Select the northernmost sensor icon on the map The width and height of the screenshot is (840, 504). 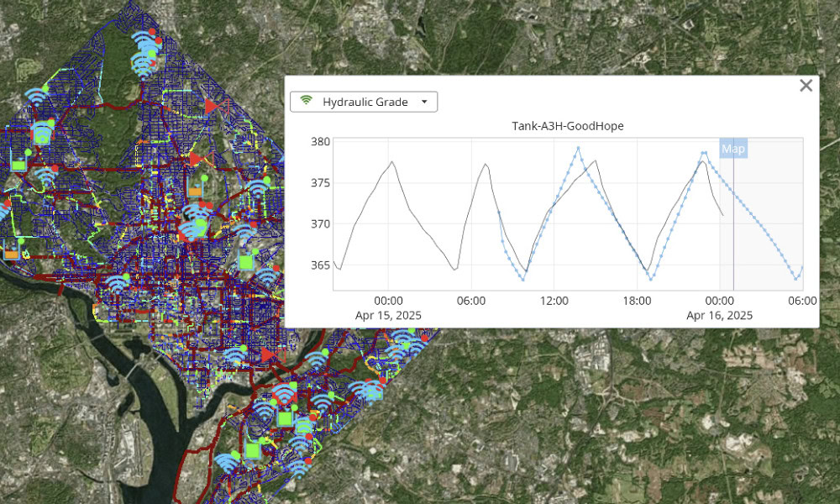148,42
